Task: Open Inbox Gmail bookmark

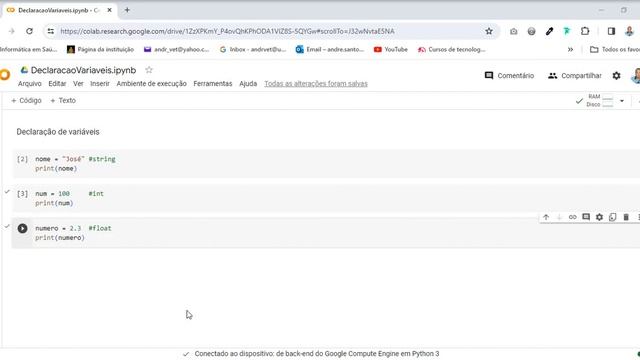Action: pyautogui.click(x=253, y=49)
